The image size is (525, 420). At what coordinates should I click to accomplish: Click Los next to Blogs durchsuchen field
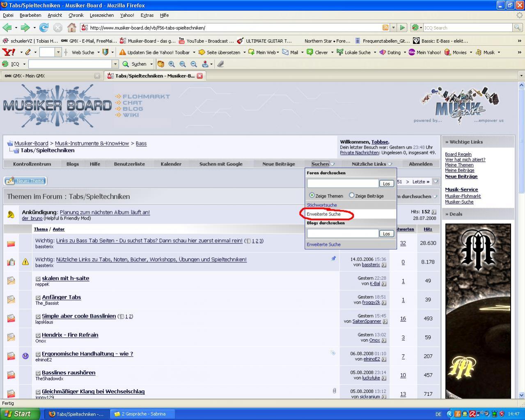point(386,234)
